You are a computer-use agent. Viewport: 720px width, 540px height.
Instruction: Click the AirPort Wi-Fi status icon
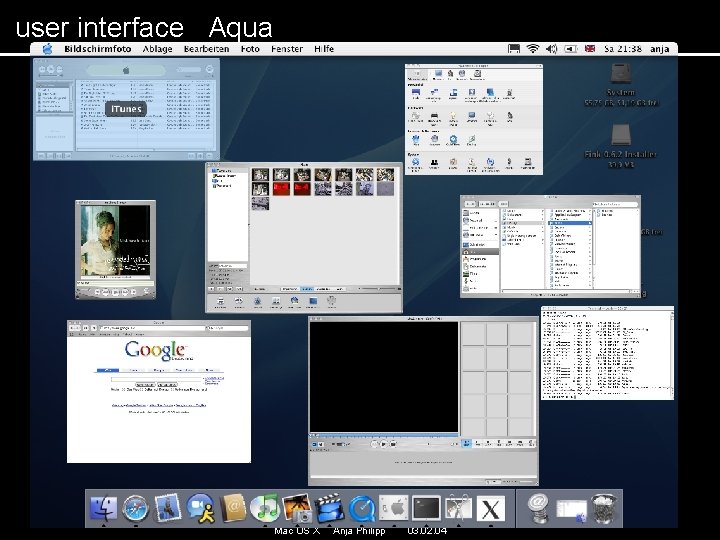(533, 49)
